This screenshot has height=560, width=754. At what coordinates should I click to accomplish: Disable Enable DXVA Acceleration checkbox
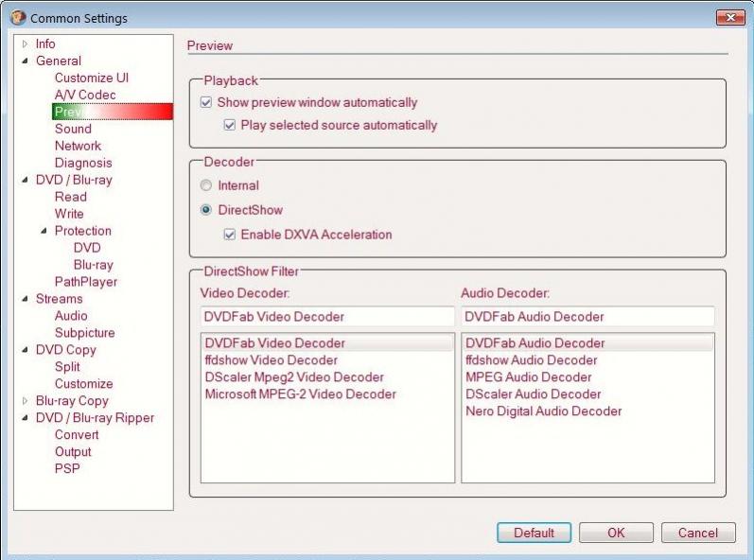click(x=229, y=235)
